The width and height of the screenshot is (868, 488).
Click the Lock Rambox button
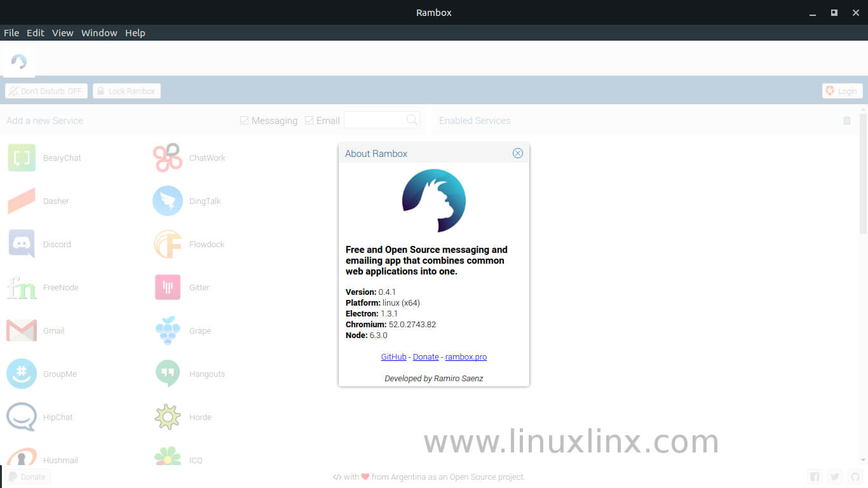click(126, 91)
